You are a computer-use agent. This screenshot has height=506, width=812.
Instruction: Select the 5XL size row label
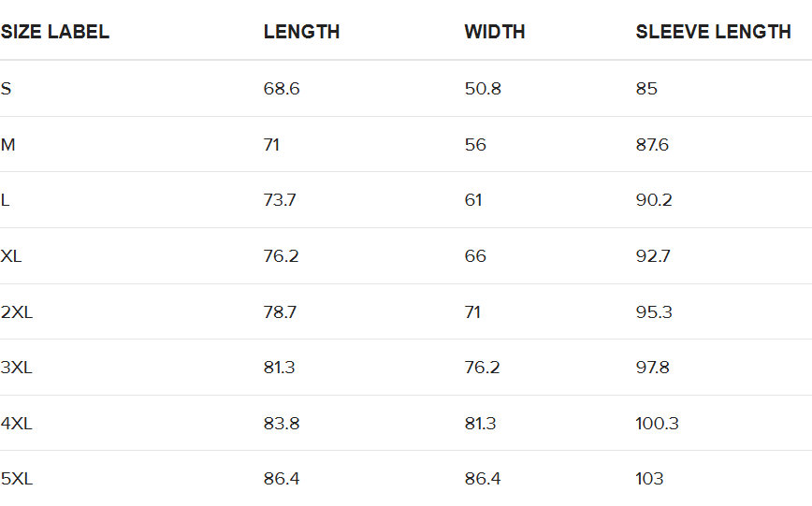click(x=17, y=479)
